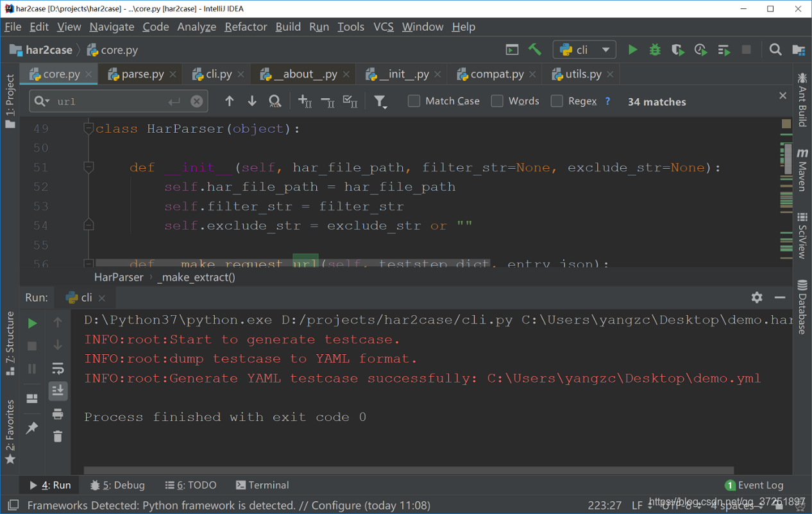Click the stop icon in the Run panel sidebar
The image size is (812, 514).
(x=32, y=346)
